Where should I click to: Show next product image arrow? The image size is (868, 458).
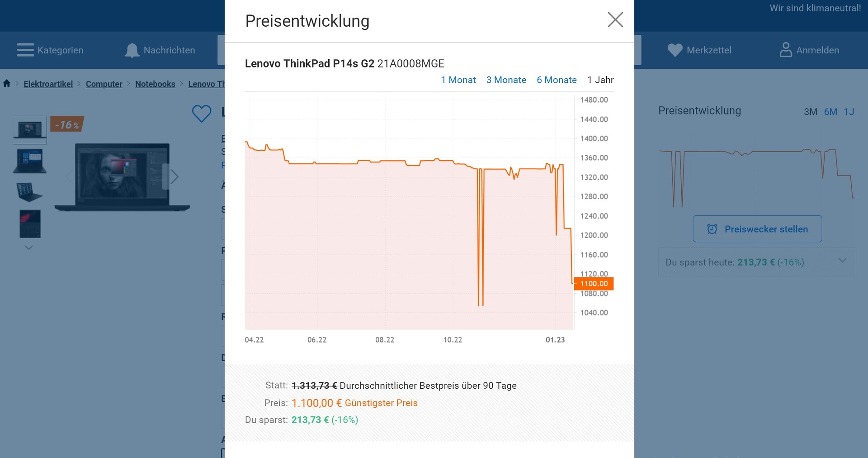pos(175,177)
